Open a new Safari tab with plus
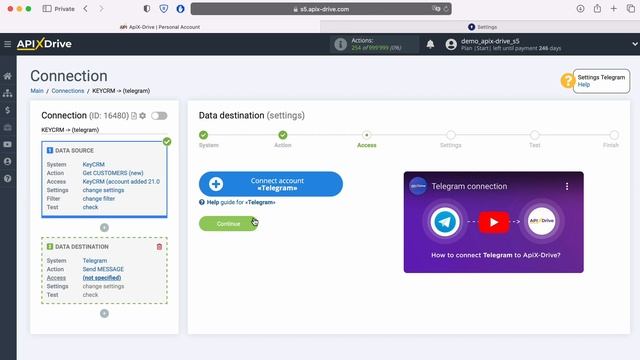640x360 pixels. [614, 9]
